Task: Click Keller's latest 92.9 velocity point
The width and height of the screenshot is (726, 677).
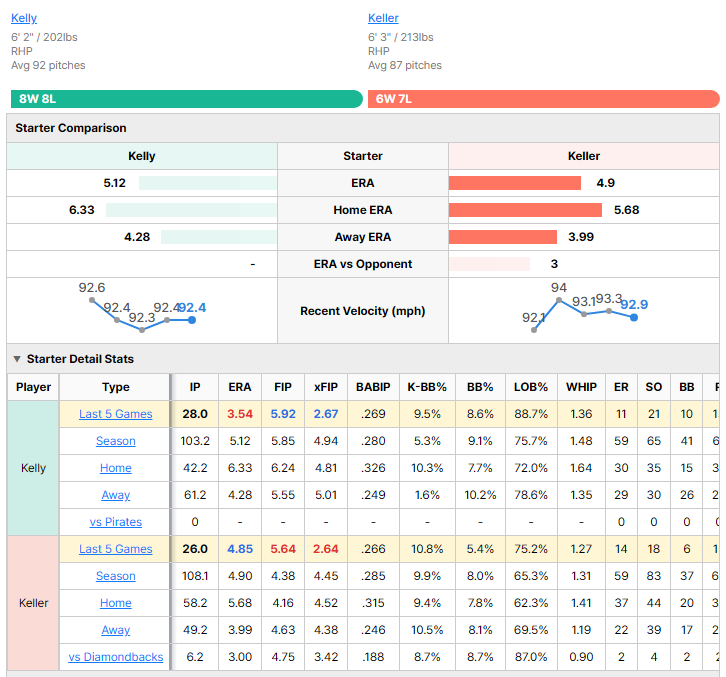Action: (x=634, y=317)
